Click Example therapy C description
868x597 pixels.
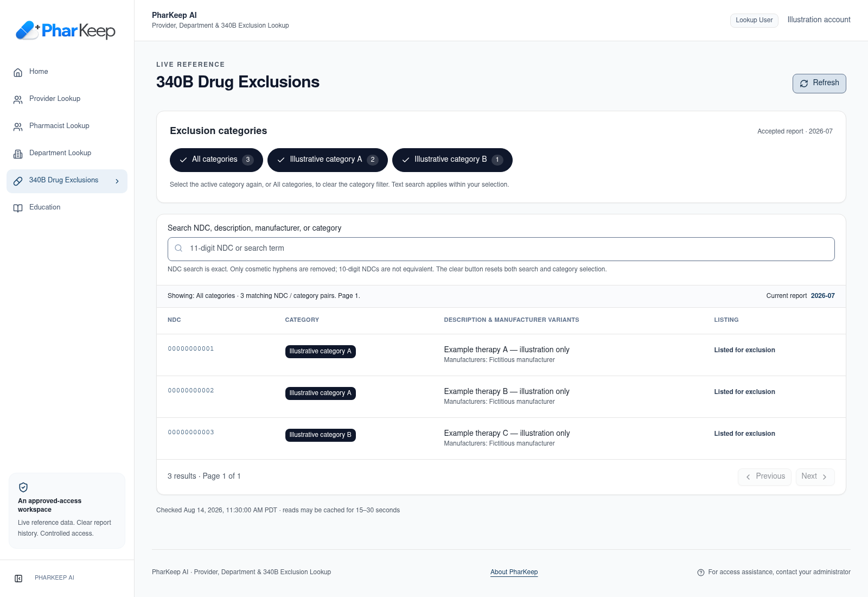[x=507, y=433]
